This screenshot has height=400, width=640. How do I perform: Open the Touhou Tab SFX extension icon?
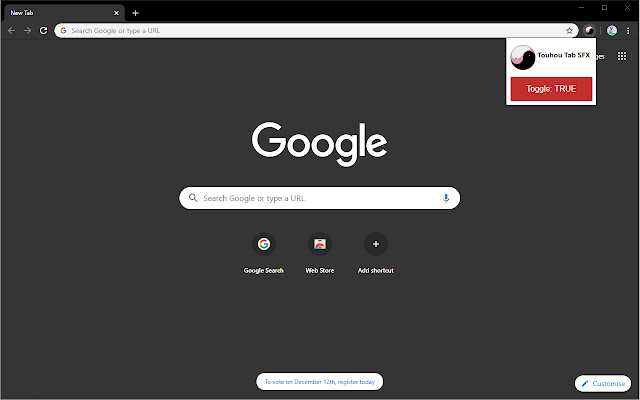click(589, 31)
